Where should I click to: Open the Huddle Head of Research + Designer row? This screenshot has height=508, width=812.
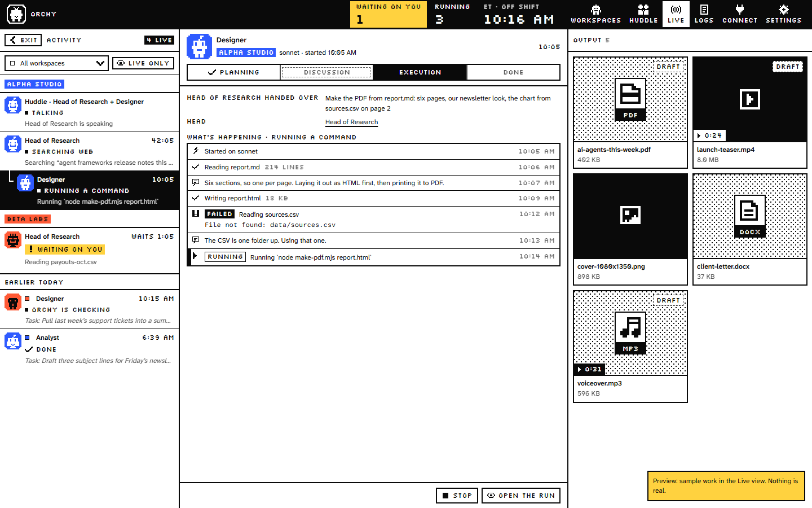tap(90, 112)
